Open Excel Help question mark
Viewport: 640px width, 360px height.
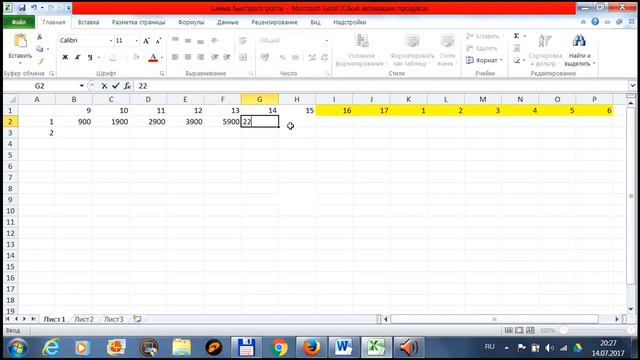pyautogui.click(x=595, y=22)
